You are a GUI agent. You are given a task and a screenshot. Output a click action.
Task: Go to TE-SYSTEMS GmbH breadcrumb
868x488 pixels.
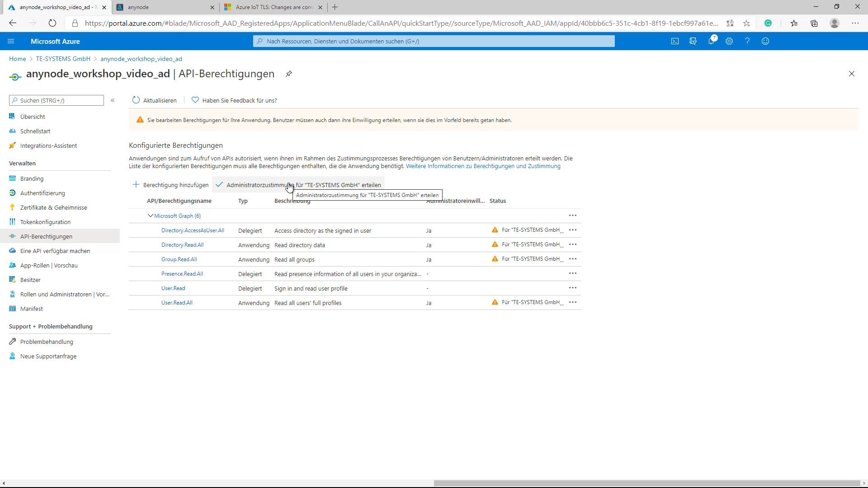[63, 59]
